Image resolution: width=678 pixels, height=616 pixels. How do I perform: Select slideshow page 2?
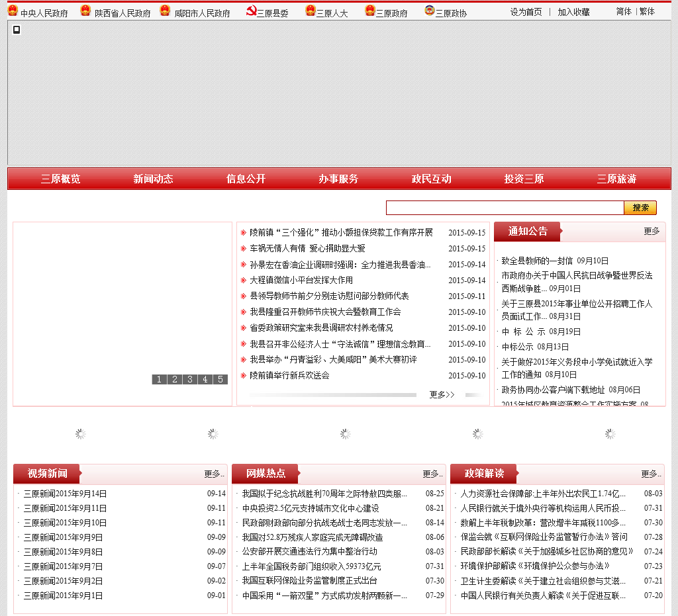pyautogui.click(x=175, y=379)
